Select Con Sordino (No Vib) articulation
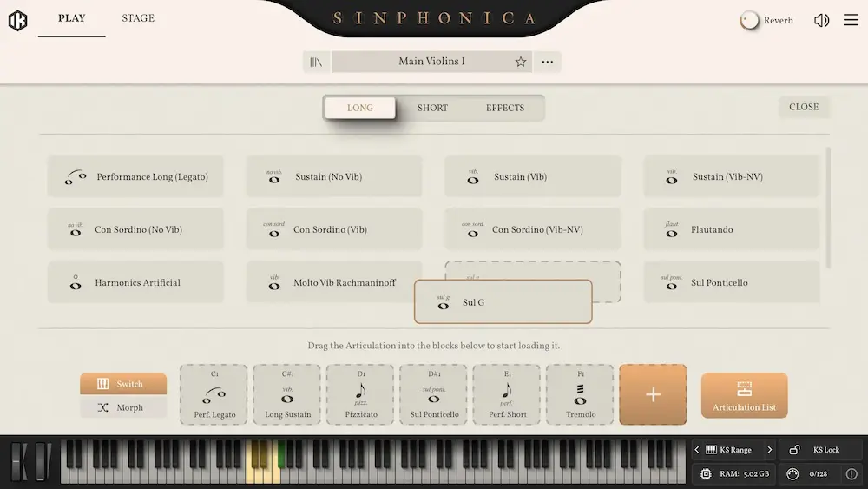The width and height of the screenshot is (868, 489). pos(135,229)
